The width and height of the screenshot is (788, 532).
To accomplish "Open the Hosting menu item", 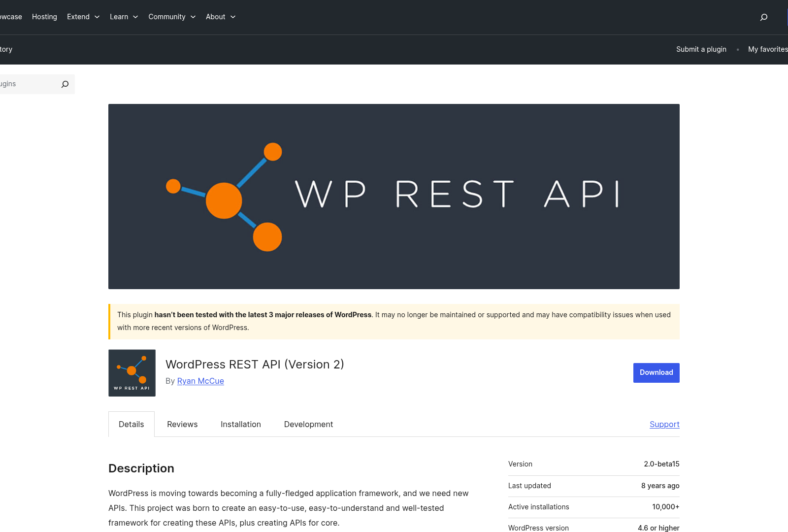I will pos(44,17).
